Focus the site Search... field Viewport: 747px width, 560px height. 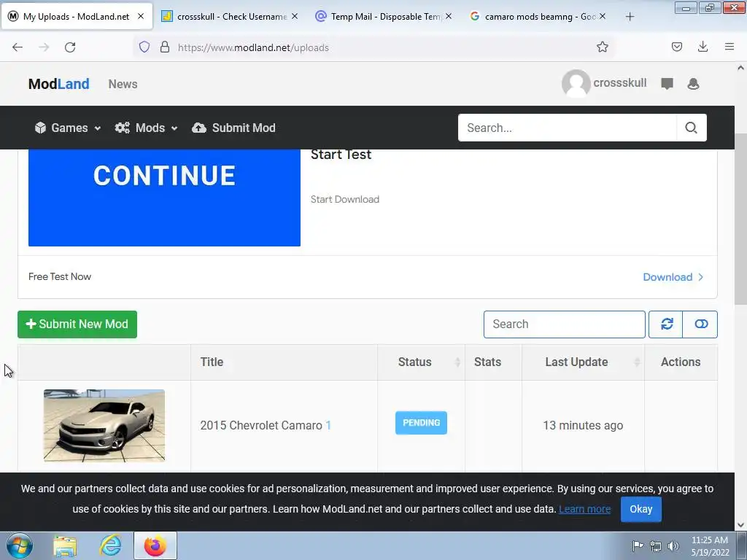[567, 128]
